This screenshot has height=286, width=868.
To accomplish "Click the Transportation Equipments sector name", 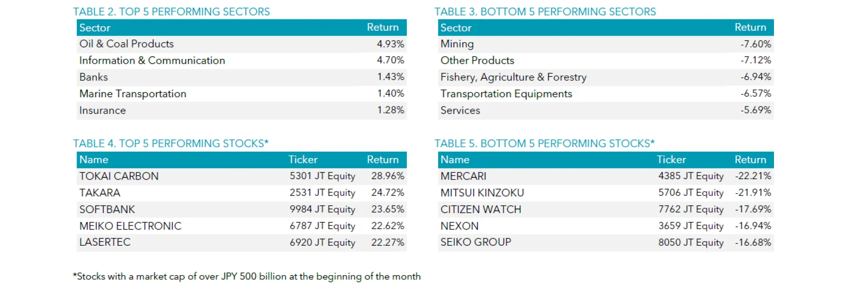I will click(x=506, y=94).
